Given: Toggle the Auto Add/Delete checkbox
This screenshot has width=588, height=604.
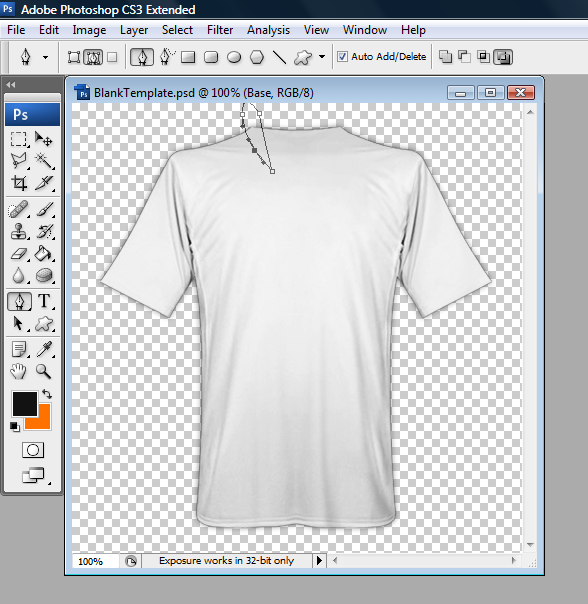Looking at the screenshot, I should point(342,57).
